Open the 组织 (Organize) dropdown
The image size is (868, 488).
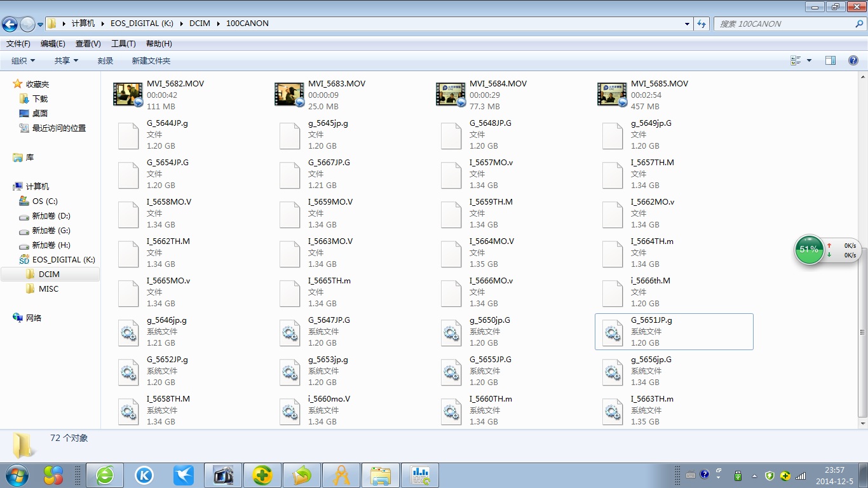[x=24, y=60]
